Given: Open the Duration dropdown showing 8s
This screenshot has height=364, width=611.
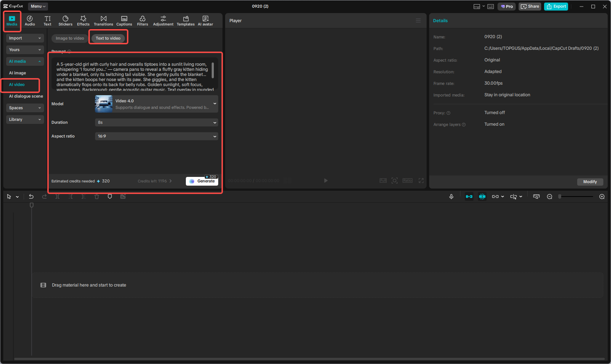Looking at the screenshot, I should pyautogui.click(x=156, y=122).
